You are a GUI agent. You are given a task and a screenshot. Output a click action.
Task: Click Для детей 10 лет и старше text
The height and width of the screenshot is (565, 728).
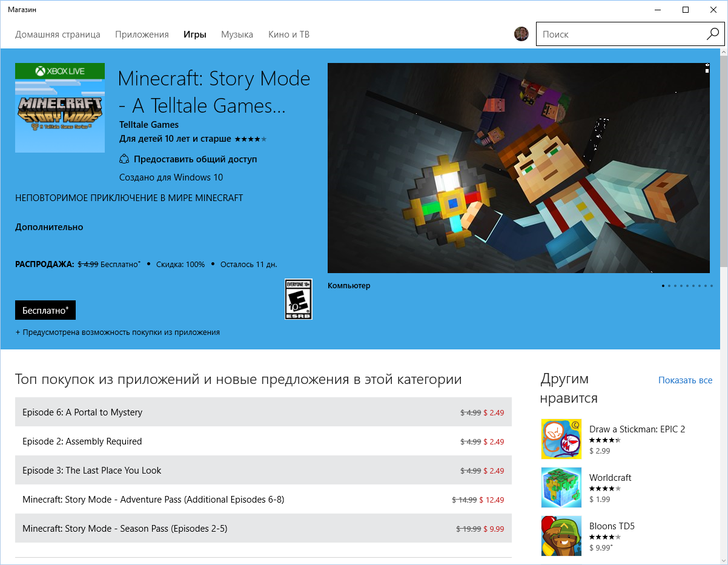pos(176,139)
